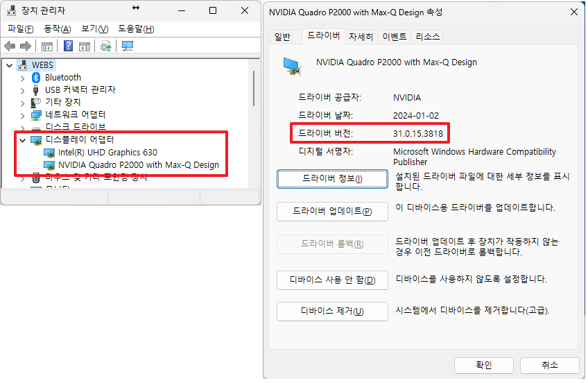The width and height of the screenshot is (588, 383).
Task: Cancel the dialog with 취소 button
Action: pyautogui.click(x=550, y=366)
